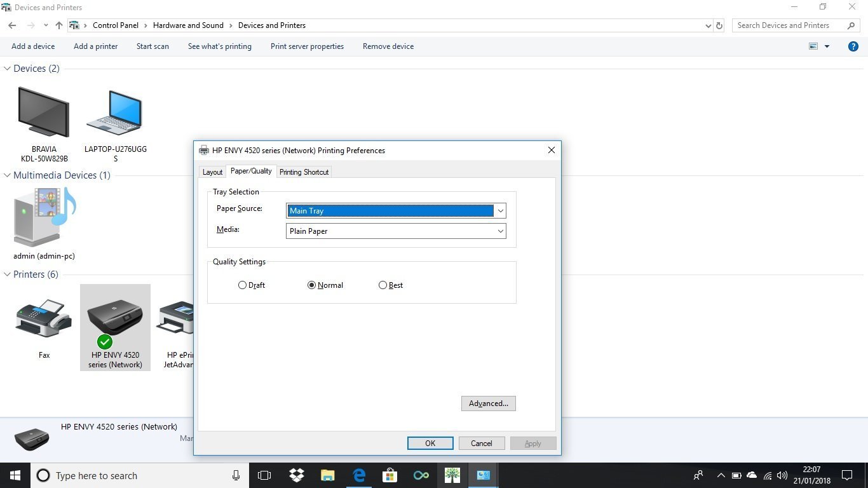The height and width of the screenshot is (488, 868).
Task: Click Cancel in Printing Preferences
Action: point(481,444)
